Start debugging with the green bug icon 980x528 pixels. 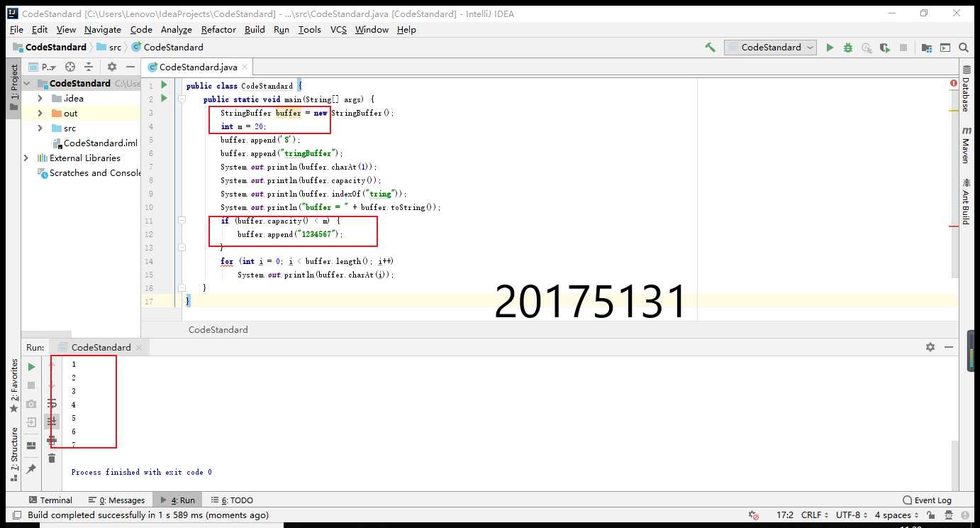pyautogui.click(x=848, y=48)
